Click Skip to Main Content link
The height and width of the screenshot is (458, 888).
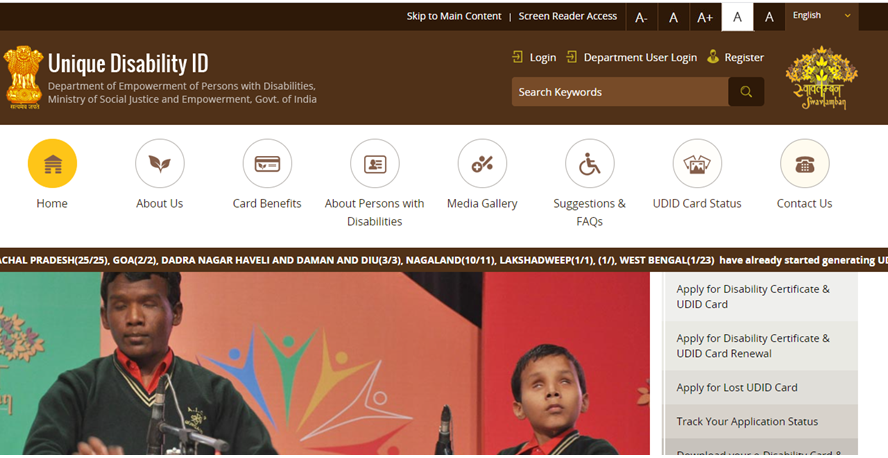click(454, 16)
